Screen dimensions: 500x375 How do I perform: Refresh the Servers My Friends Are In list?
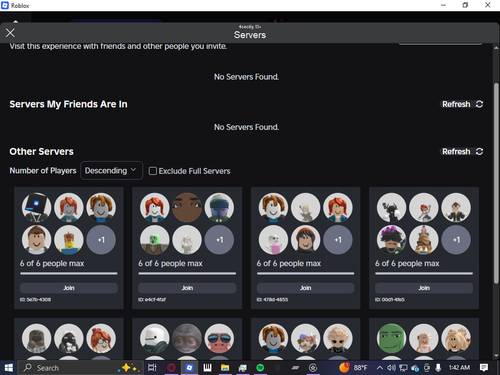tap(462, 104)
